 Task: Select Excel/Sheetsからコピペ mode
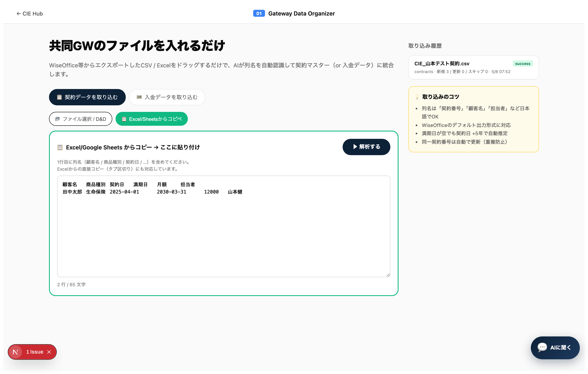[152, 119]
